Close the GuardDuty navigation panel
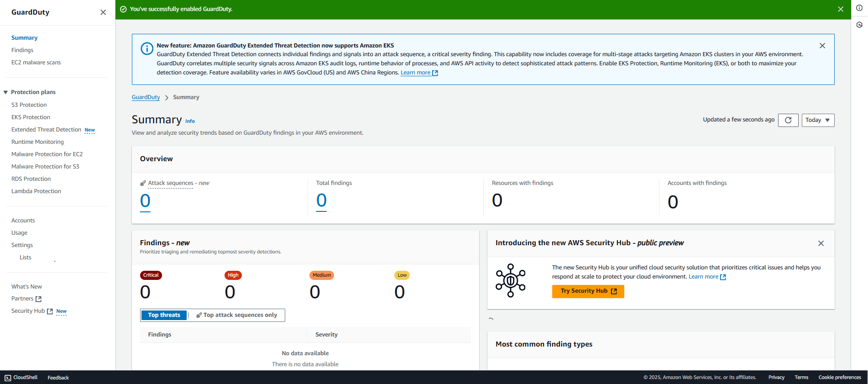The width and height of the screenshot is (868, 384). [x=103, y=12]
